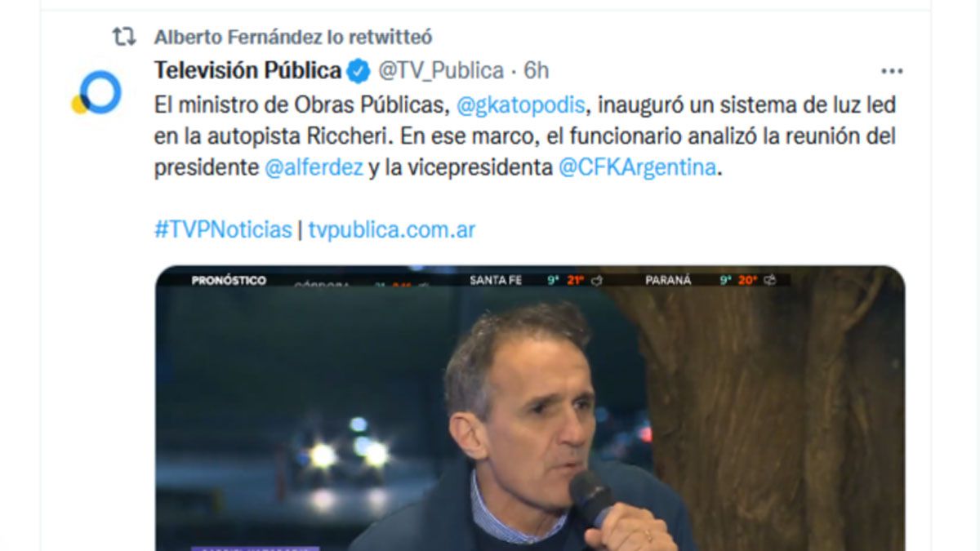Open the @alferdez mention

tap(314, 168)
